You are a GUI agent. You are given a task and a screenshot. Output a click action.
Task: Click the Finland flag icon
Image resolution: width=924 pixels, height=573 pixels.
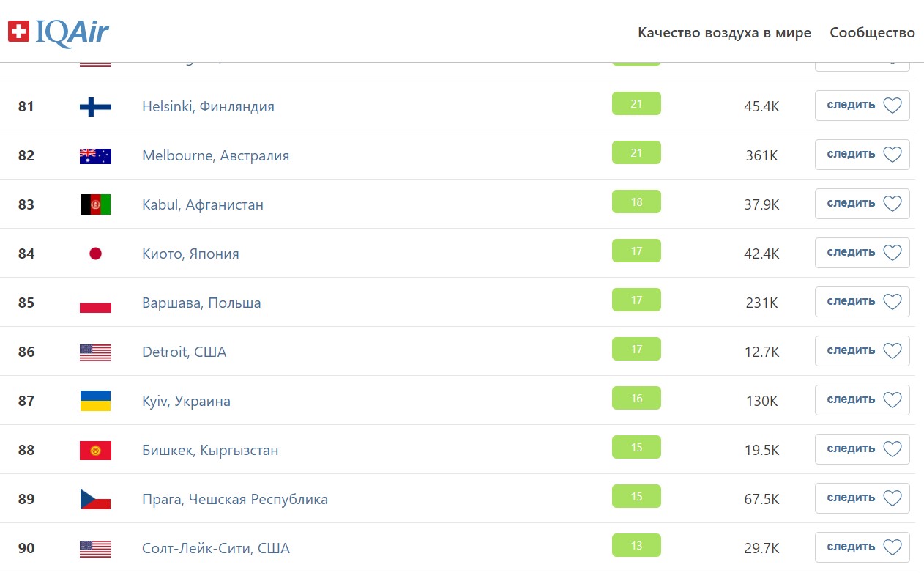pos(95,107)
